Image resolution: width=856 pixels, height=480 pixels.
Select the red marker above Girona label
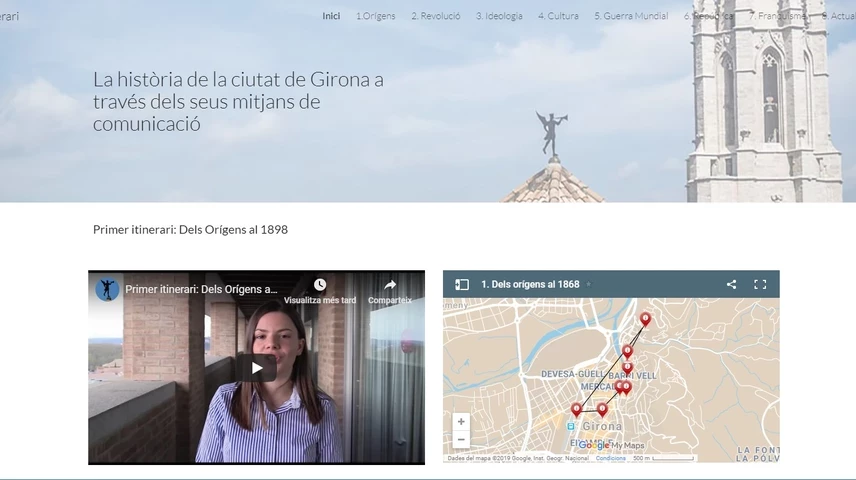click(x=602, y=410)
